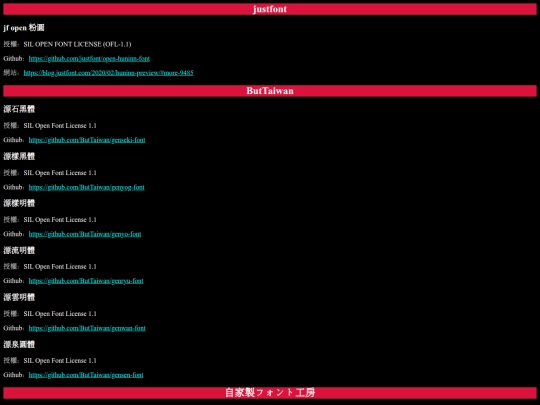
Task: Click the 'Github:' label under 源泉圓體
Action: pos(14,375)
